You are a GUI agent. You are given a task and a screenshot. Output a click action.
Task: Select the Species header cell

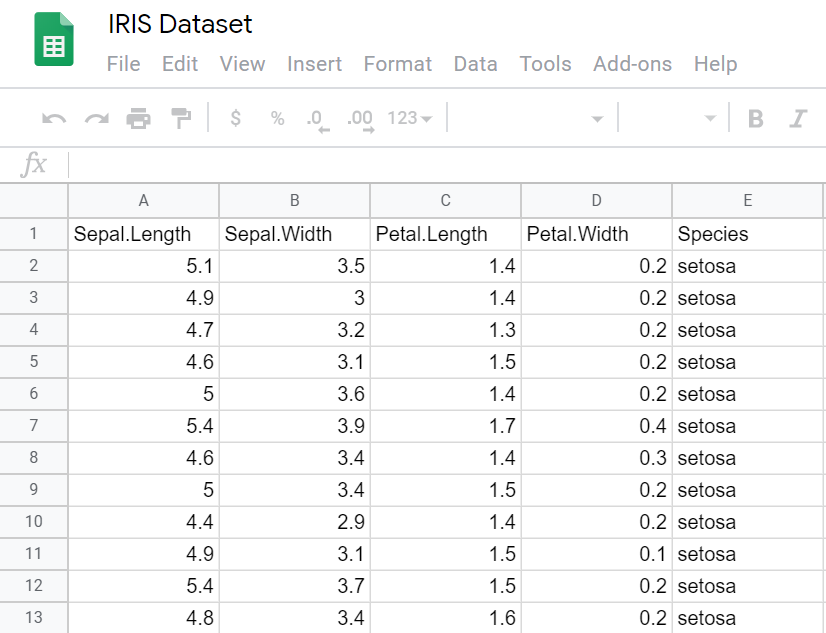pos(748,234)
